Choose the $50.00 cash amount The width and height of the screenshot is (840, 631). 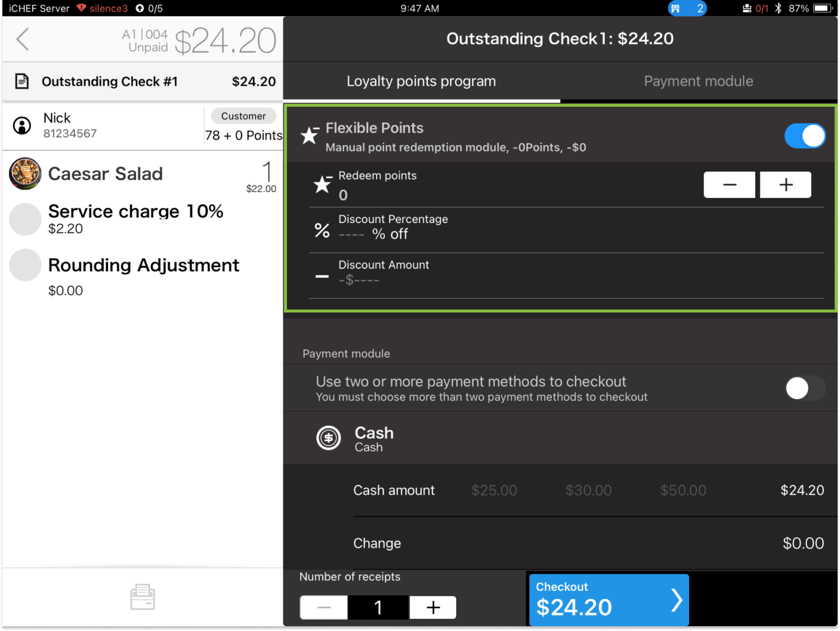click(x=683, y=490)
